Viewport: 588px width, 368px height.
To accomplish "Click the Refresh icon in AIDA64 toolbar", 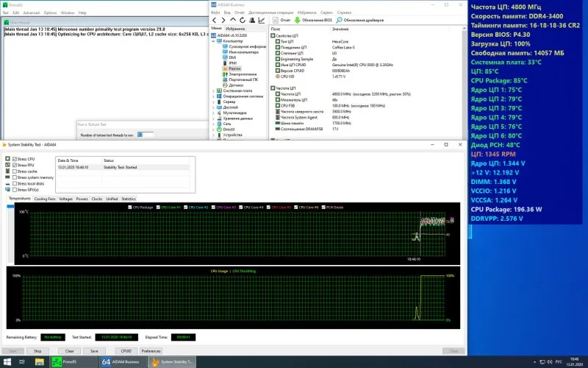I will [241, 20].
